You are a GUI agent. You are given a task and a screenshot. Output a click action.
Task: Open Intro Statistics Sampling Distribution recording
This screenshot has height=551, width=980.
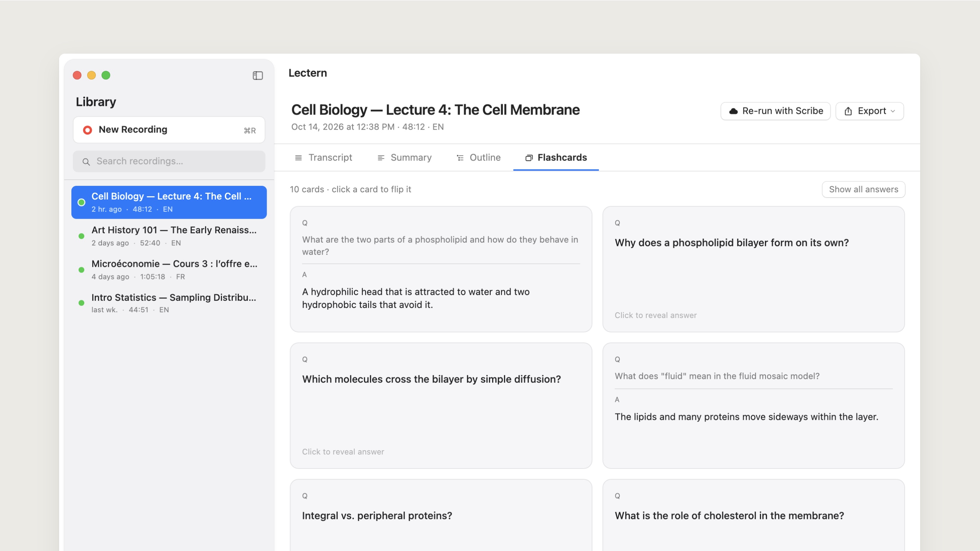[x=169, y=303]
